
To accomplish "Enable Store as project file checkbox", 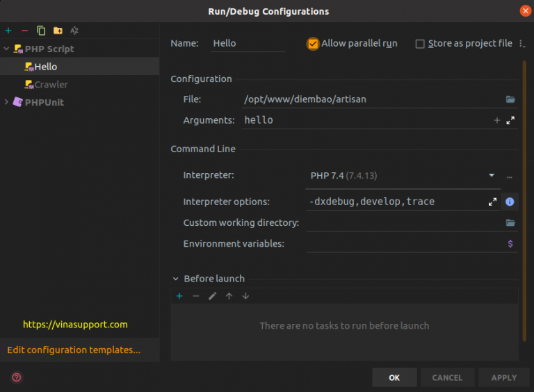I will tap(420, 44).
